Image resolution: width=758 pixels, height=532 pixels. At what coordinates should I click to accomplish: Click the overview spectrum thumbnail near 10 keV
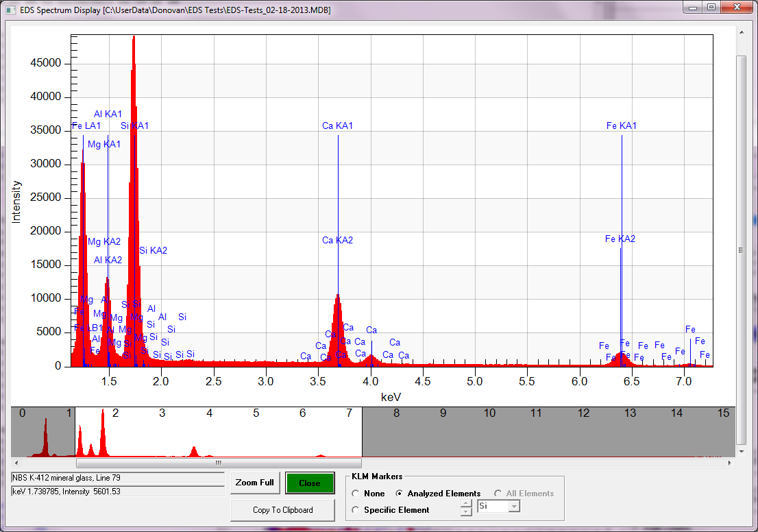pos(489,432)
